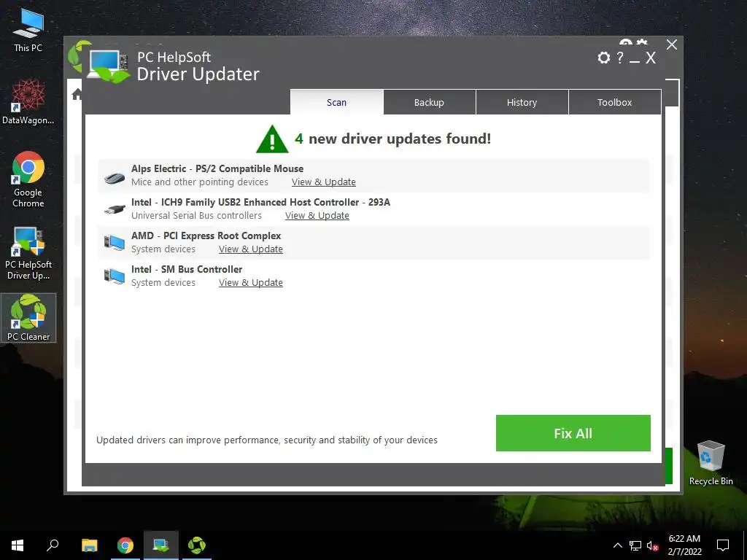
Task: Click '4 new driver updates found!' heading
Action: pyautogui.click(x=392, y=139)
